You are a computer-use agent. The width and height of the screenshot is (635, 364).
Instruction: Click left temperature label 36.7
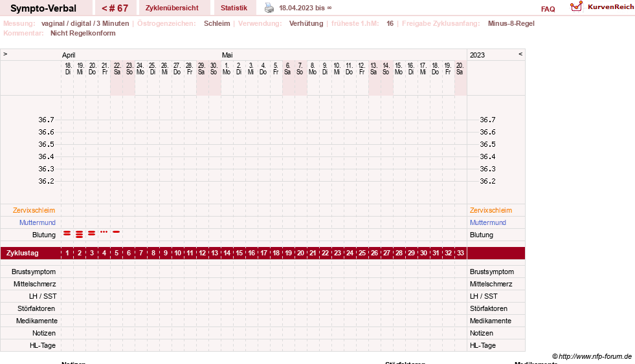(46, 120)
